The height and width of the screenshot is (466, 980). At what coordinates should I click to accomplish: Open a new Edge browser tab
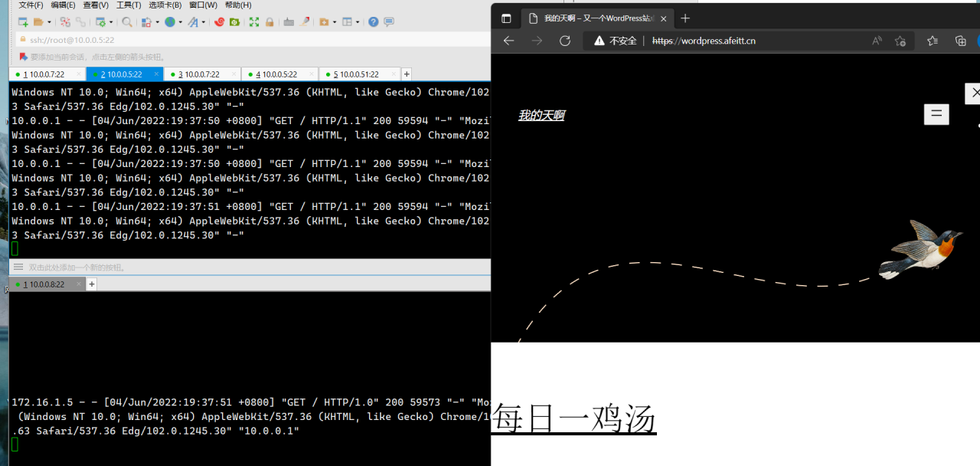685,18
